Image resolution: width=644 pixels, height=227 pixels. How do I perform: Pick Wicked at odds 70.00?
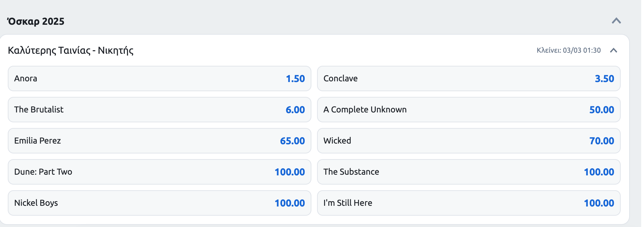(468, 141)
